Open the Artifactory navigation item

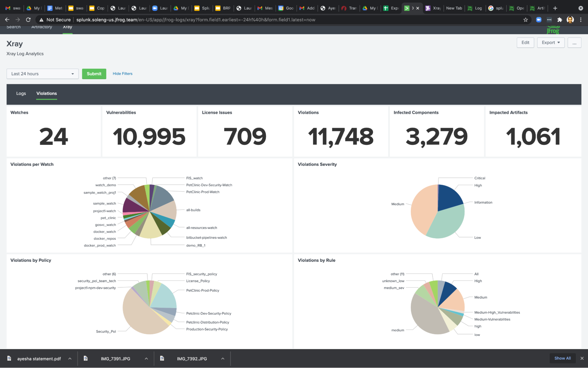[41, 27]
